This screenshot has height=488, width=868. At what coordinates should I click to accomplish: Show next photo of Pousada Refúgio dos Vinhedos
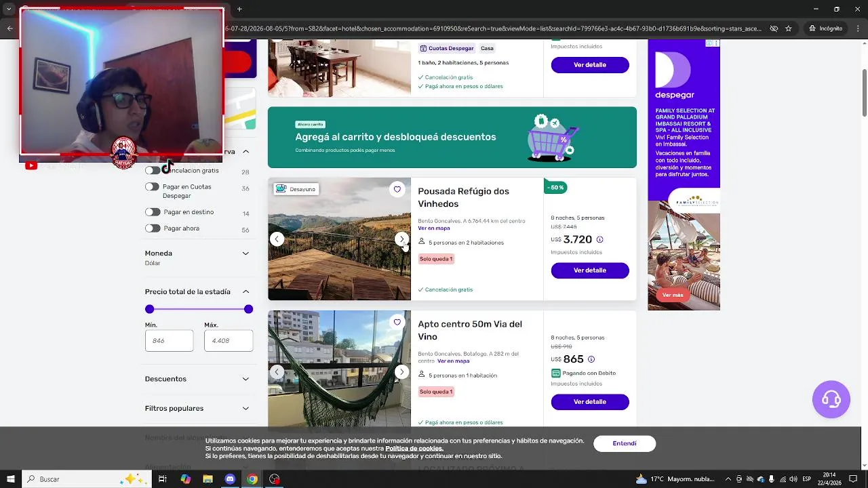point(401,239)
